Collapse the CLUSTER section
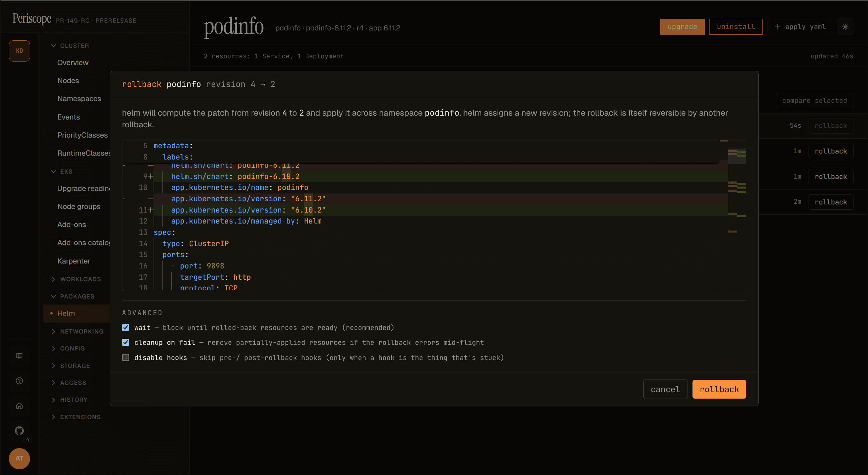This screenshot has height=475, width=868. 70,46
